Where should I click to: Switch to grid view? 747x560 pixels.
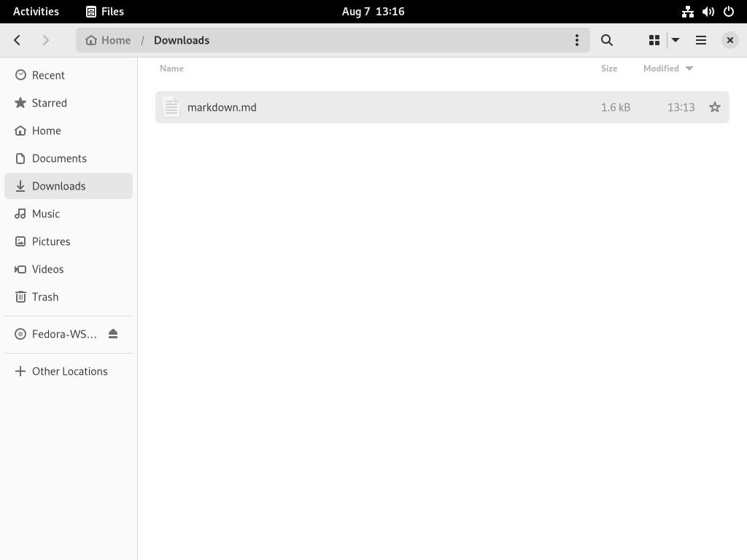654,40
